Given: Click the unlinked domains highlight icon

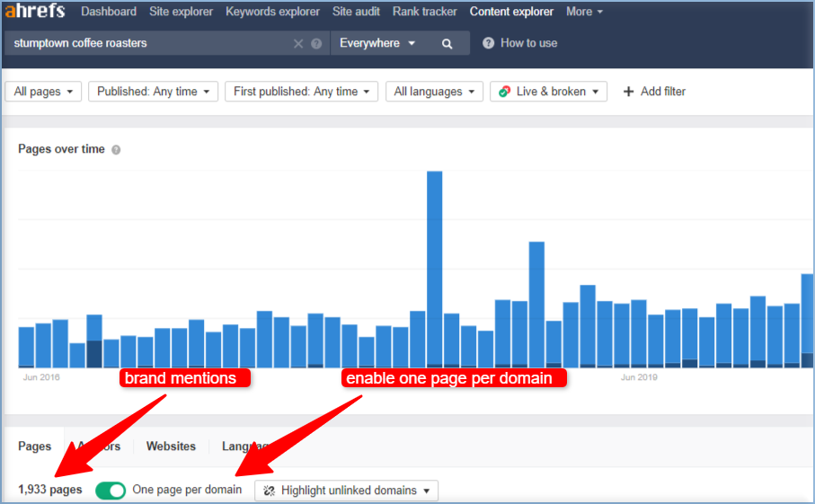Looking at the screenshot, I should tap(270, 491).
